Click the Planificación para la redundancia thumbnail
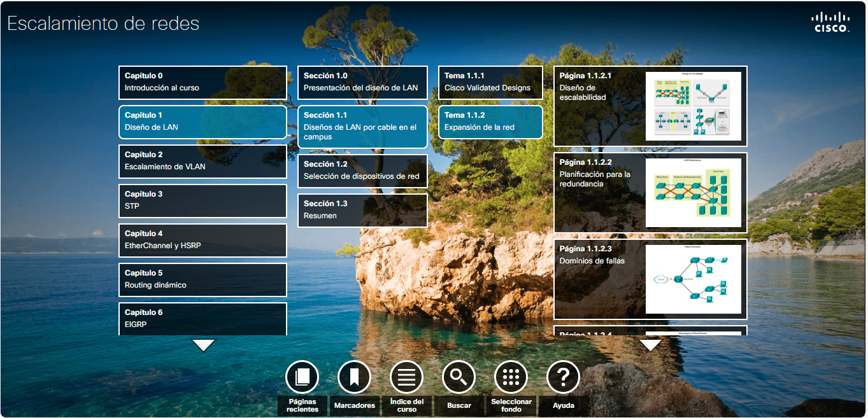 [x=694, y=193]
